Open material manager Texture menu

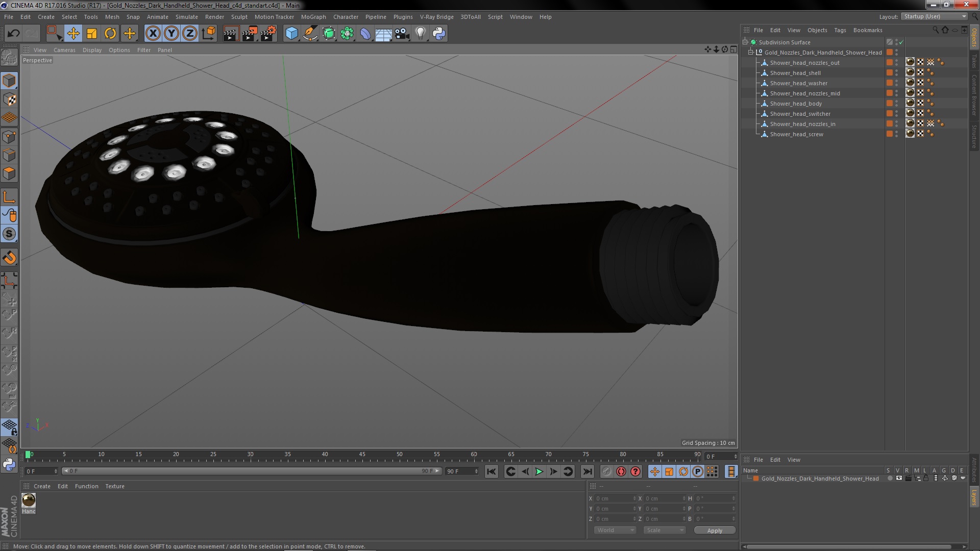115,486
